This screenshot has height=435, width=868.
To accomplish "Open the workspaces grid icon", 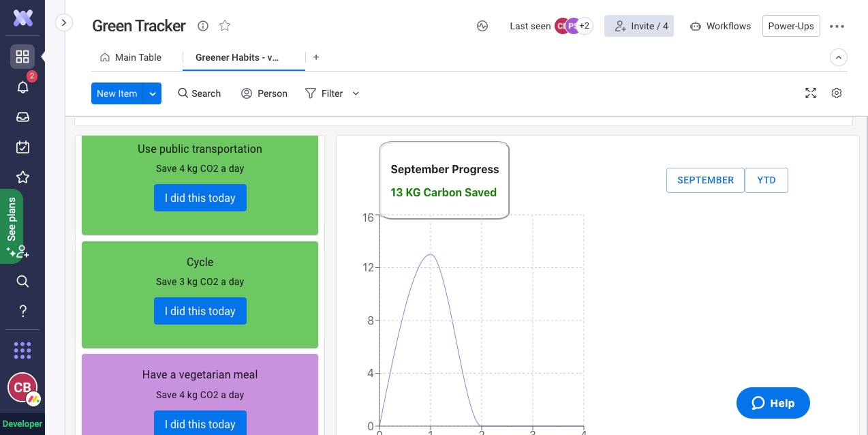I will [x=22, y=57].
